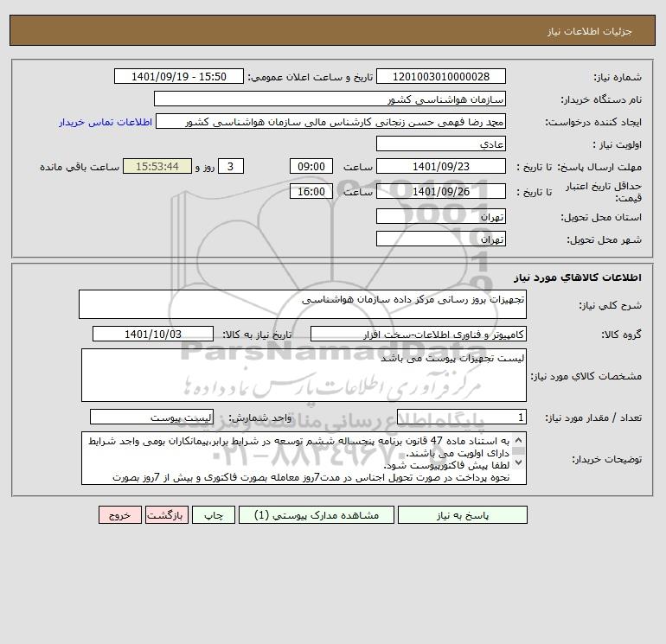Click goods group field کامپیوتر و فناوری اطلاعات
666x644 pixels.
[419, 334]
